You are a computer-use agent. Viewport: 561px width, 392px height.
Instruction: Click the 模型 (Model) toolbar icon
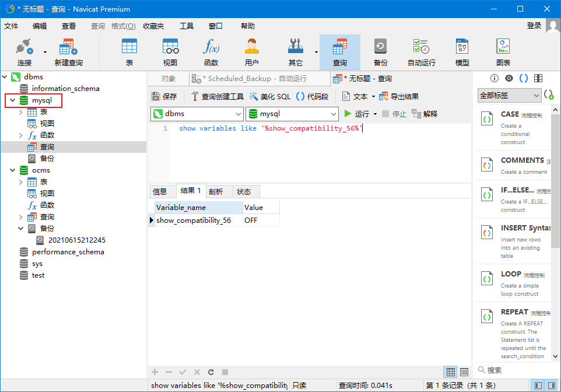click(x=462, y=52)
